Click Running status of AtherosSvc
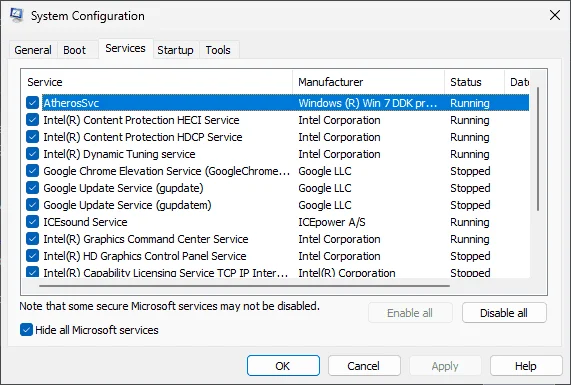The height and width of the screenshot is (385, 571). (x=470, y=103)
